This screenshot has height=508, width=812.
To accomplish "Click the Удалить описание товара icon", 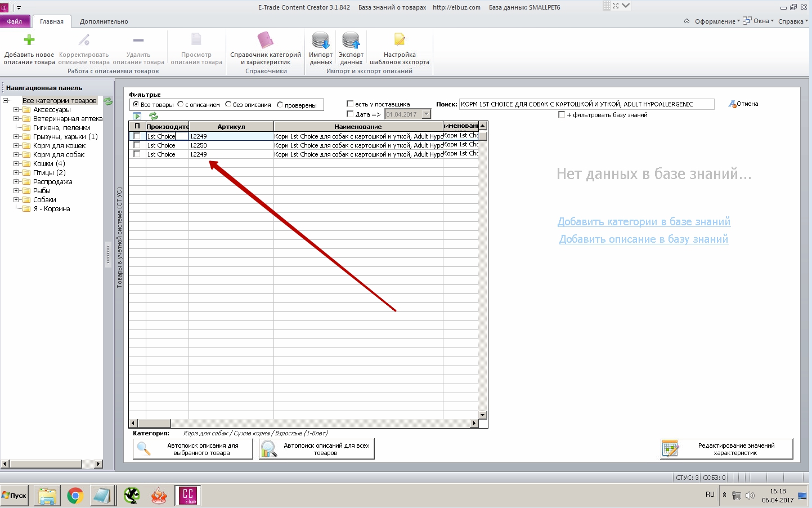I will (x=138, y=41).
